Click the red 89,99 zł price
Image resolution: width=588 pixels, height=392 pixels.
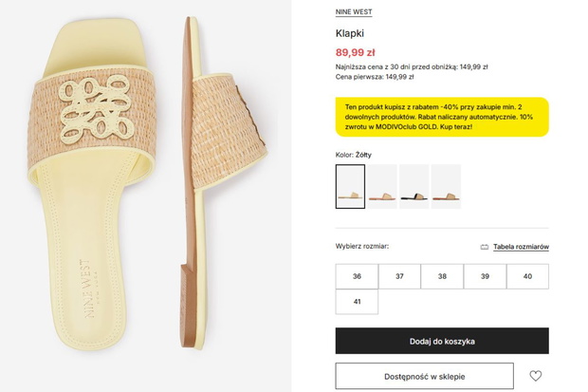pos(355,52)
